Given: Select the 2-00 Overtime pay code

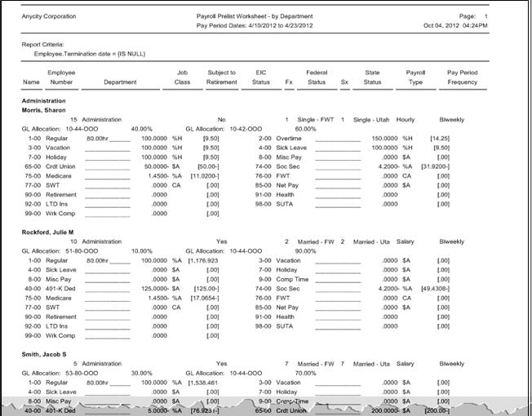Looking at the screenshot, I should coord(278,139).
